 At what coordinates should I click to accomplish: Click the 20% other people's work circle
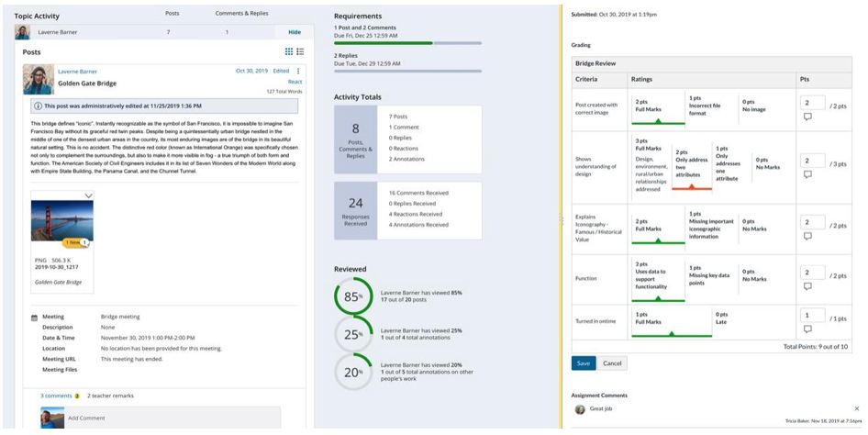(352, 373)
